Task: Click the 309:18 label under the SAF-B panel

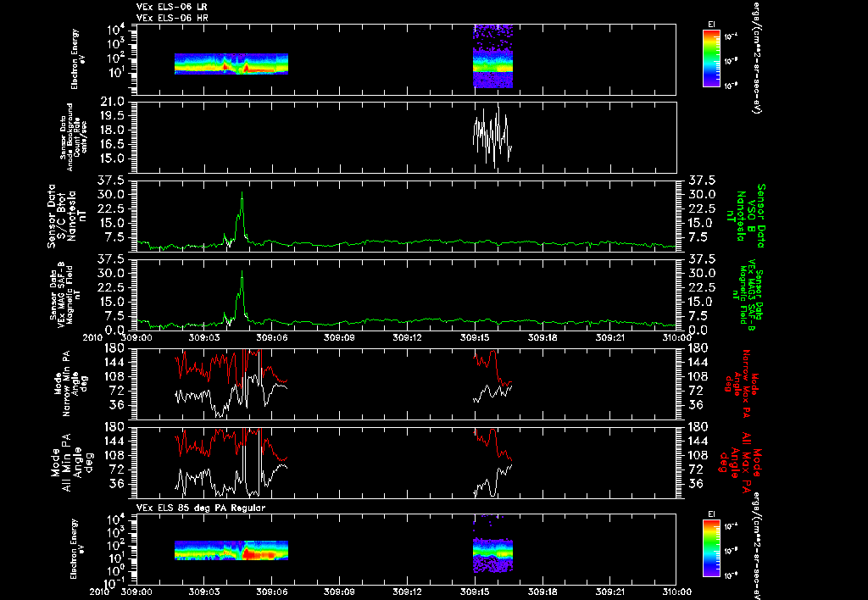Action: 542,337
